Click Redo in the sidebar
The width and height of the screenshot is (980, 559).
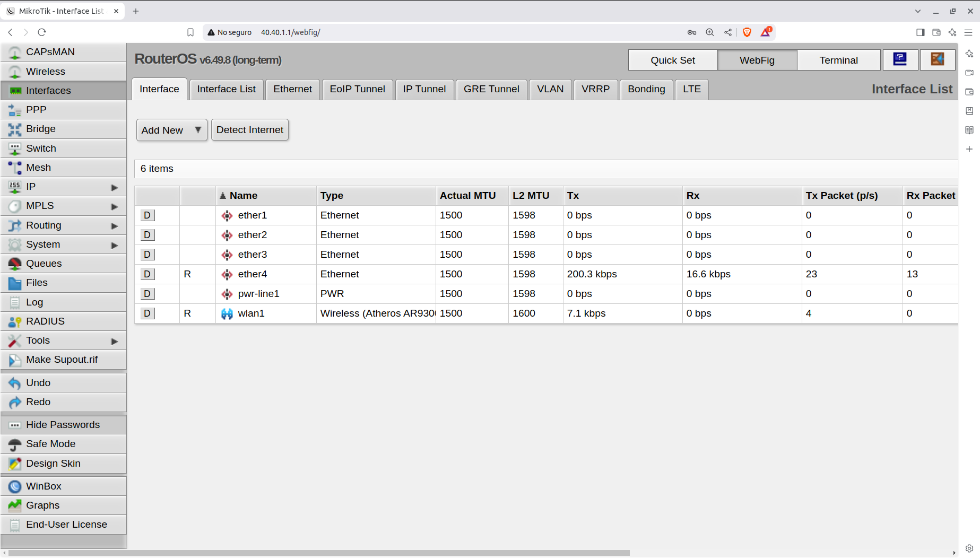point(64,402)
